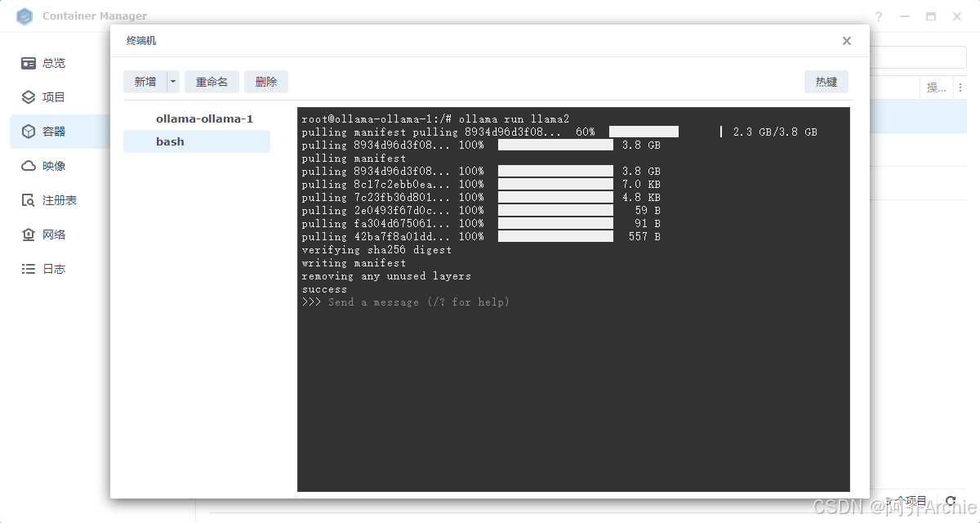Click the 日志 list icon in sidebar
This screenshot has height=523, width=980.
tap(29, 269)
